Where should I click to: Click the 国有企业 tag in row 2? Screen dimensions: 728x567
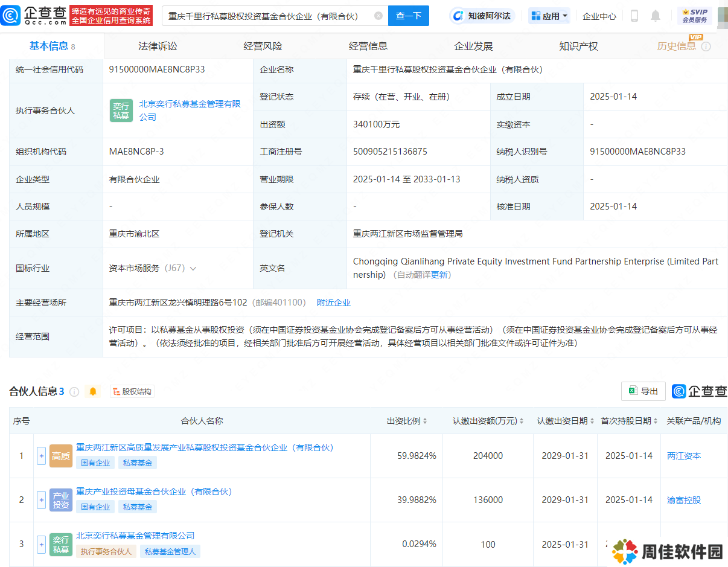pyautogui.click(x=95, y=507)
